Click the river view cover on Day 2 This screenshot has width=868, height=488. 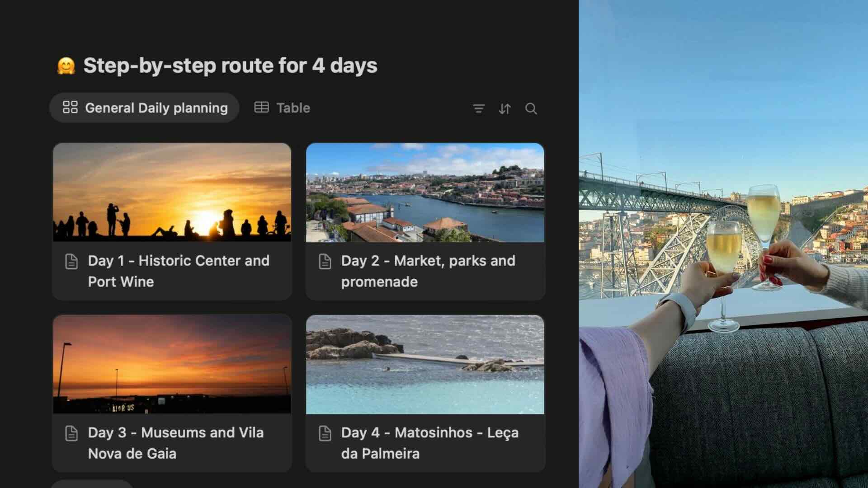click(x=425, y=192)
